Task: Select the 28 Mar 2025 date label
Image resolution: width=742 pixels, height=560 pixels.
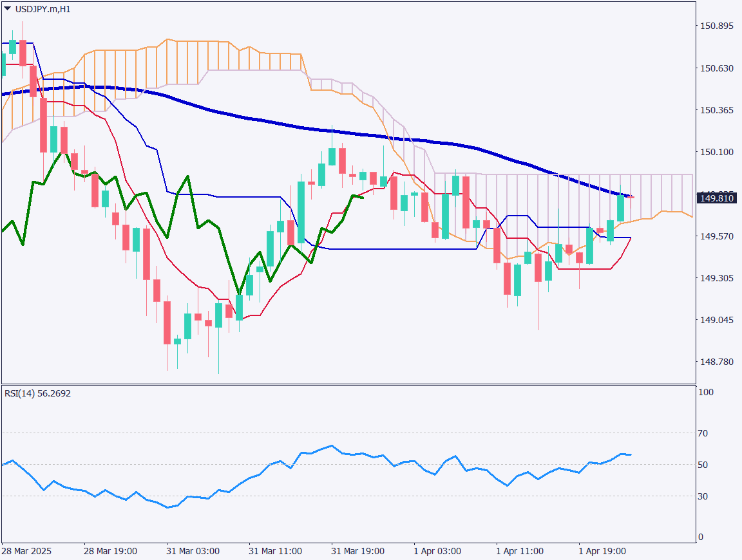Action: click(26, 552)
